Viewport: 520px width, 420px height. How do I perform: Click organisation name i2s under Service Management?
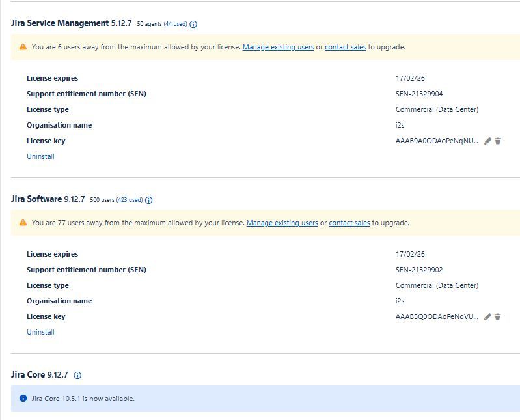coord(400,125)
